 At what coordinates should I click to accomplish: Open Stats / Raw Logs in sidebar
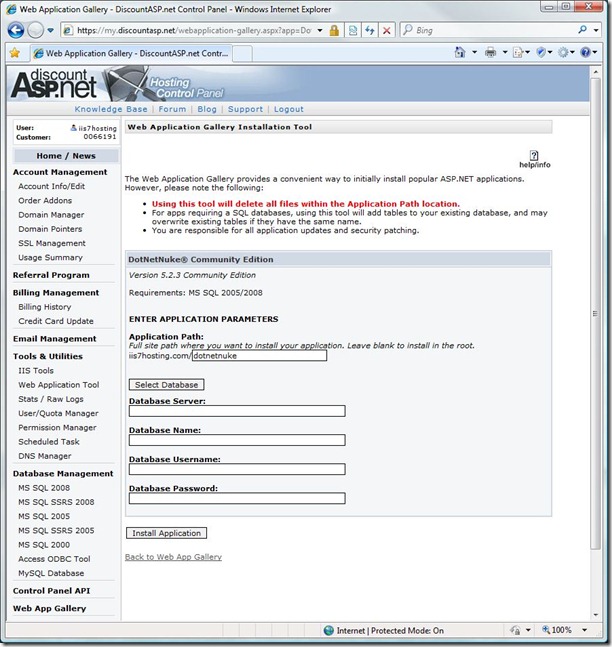coord(51,399)
